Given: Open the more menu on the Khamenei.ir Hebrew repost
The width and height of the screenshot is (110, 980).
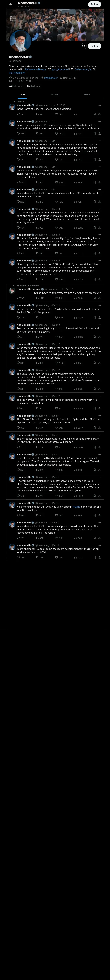Looking at the screenshot, I should point(100,289).
